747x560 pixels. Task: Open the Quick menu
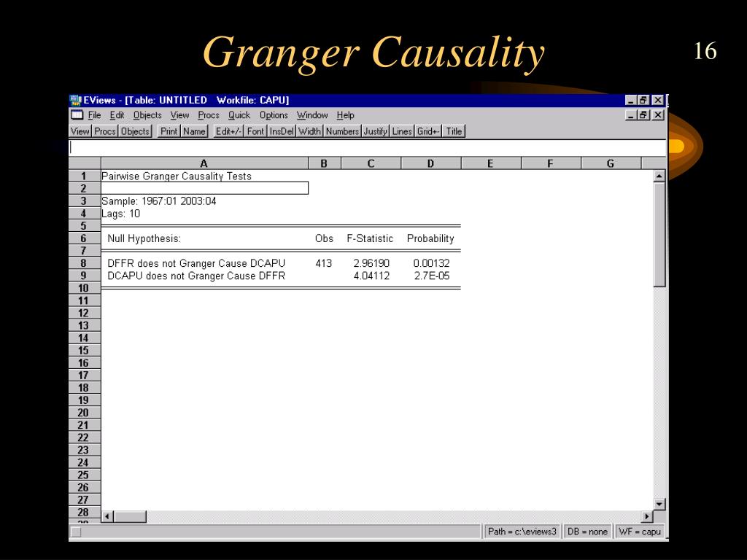point(239,115)
